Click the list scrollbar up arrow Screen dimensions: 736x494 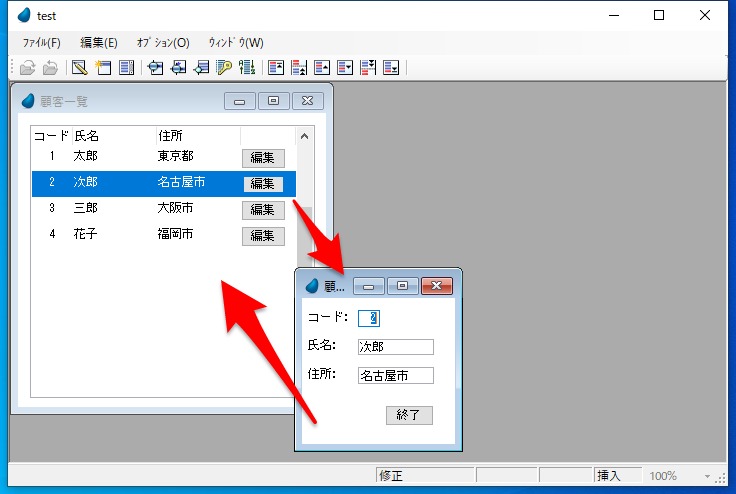(x=306, y=135)
